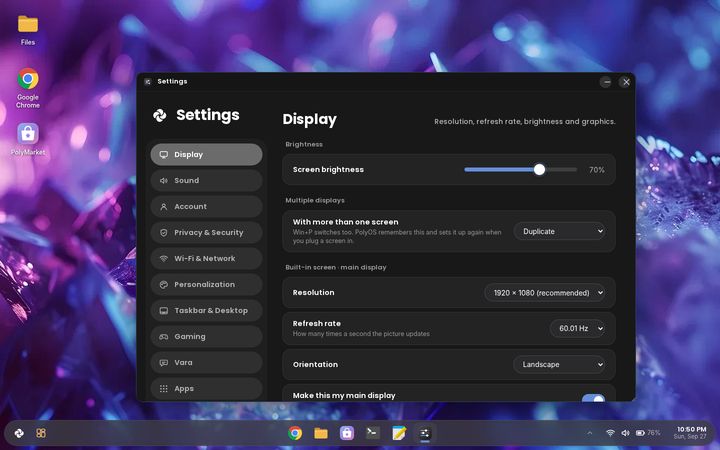
Task: Launch Chrome from the taskbar
Action: point(295,433)
